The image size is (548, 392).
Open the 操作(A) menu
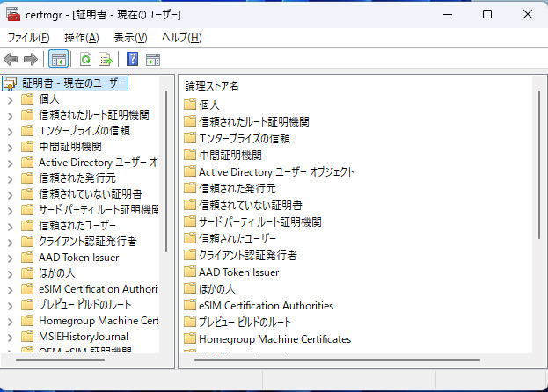click(x=82, y=37)
